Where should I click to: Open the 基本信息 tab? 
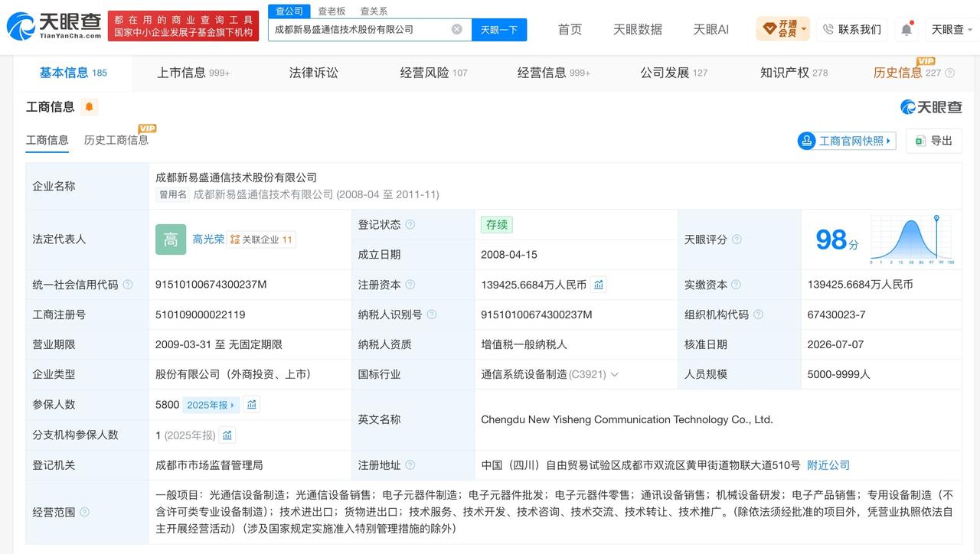click(73, 73)
